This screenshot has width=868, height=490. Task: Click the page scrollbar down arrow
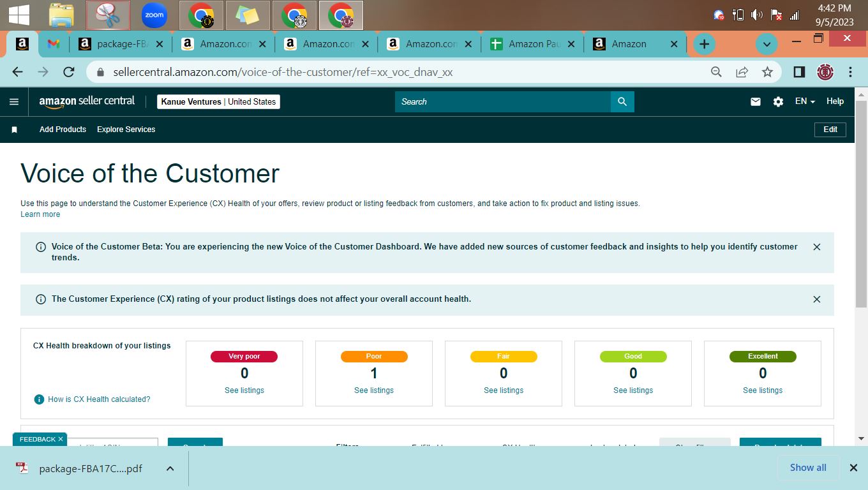861,439
